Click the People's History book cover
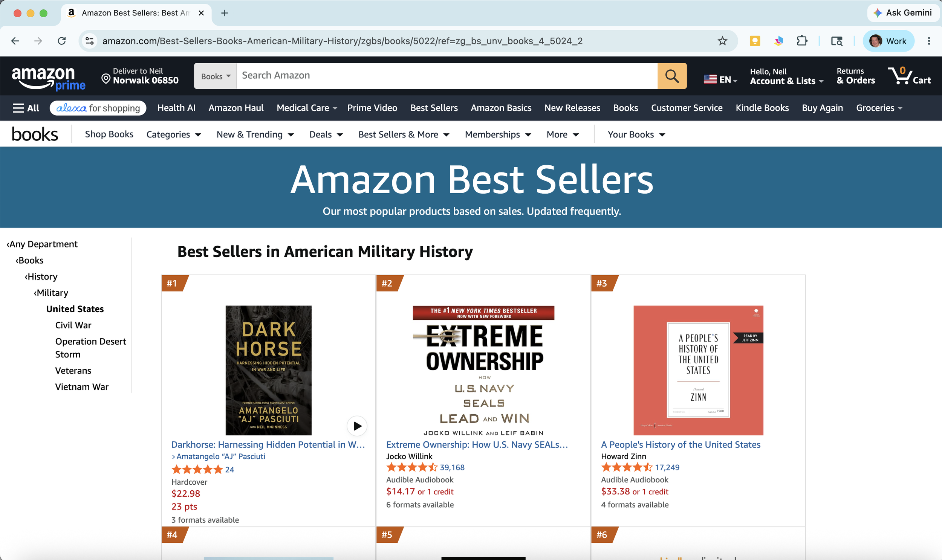 [698, 370]
